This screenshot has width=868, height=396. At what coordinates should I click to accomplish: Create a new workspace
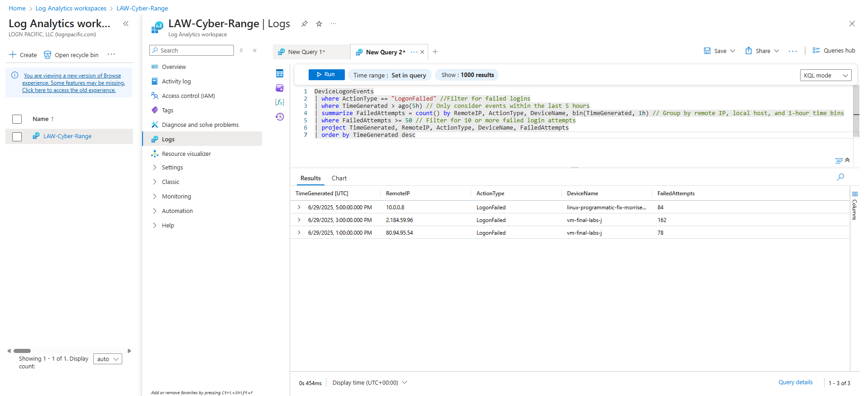(x=23, y=55)
